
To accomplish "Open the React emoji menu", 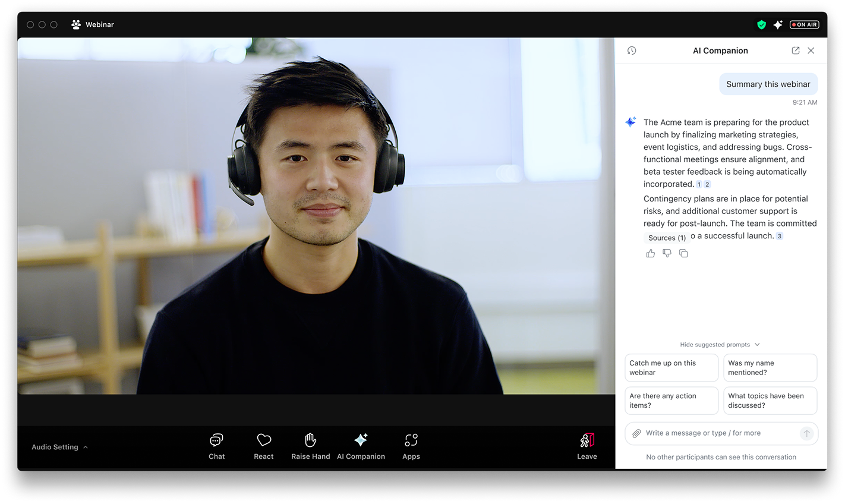I will pyautogui.click(x=264, y=446).
